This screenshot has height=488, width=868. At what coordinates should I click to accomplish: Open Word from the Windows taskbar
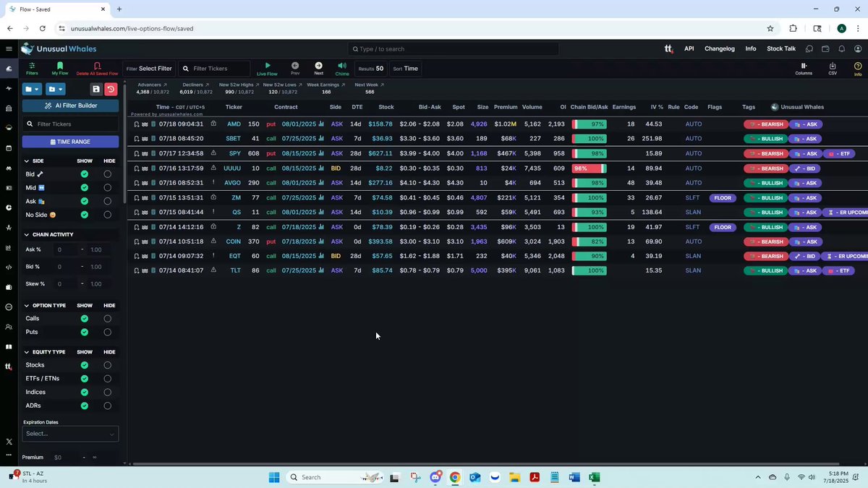[x=574, y=477]
